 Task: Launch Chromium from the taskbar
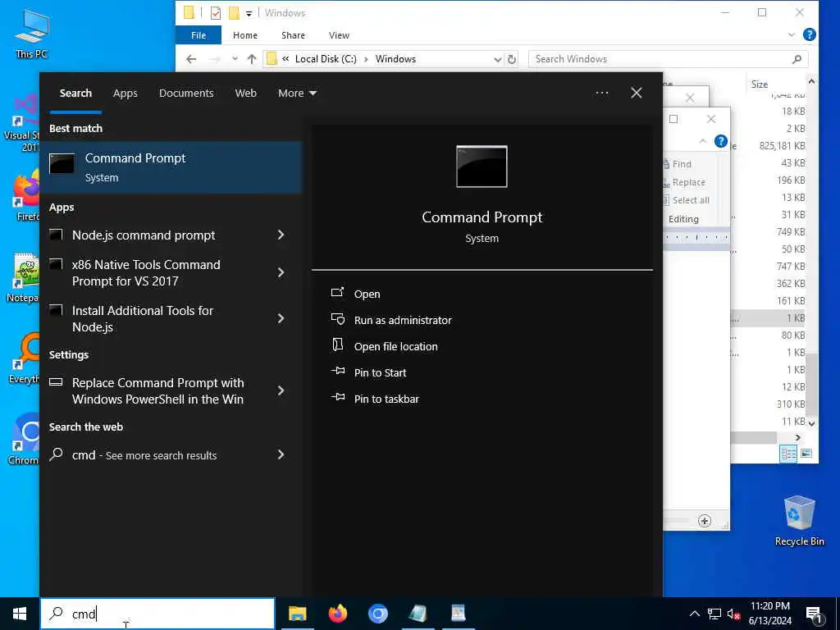pyautogui.click(x=377, y=614)
